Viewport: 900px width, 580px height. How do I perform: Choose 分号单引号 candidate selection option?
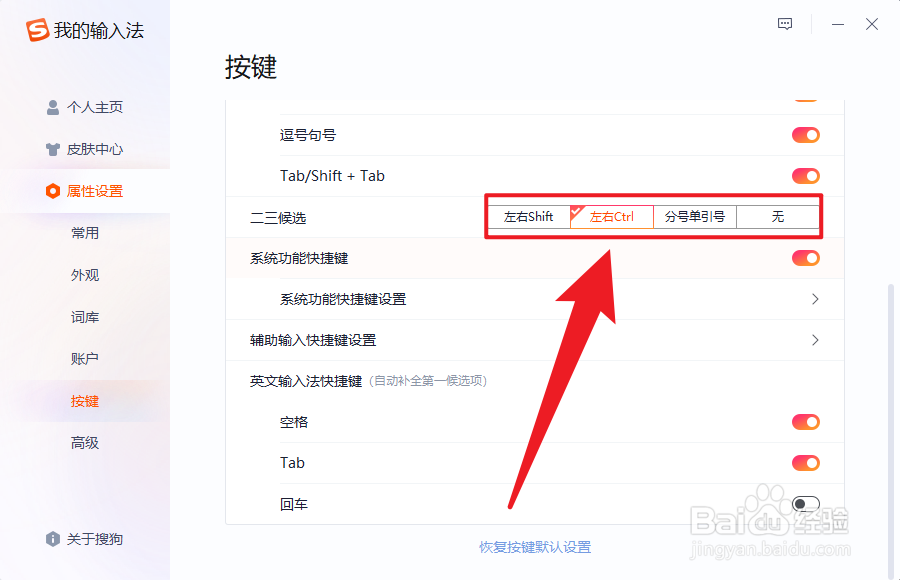point(695,216)
